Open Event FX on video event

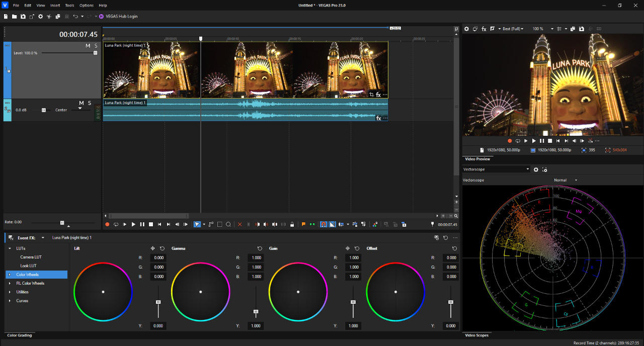coord(378,95)
